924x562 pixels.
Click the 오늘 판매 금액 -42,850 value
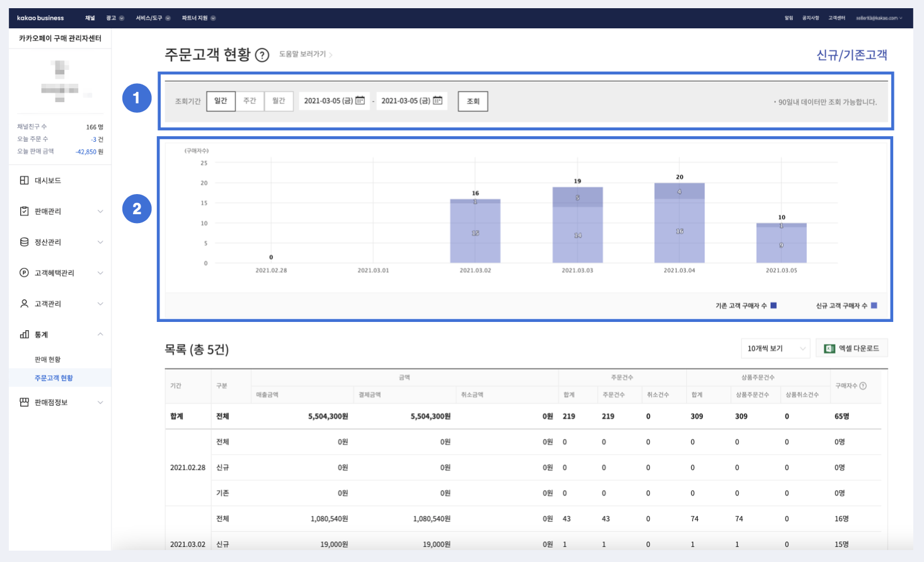[x=90, y=152]
